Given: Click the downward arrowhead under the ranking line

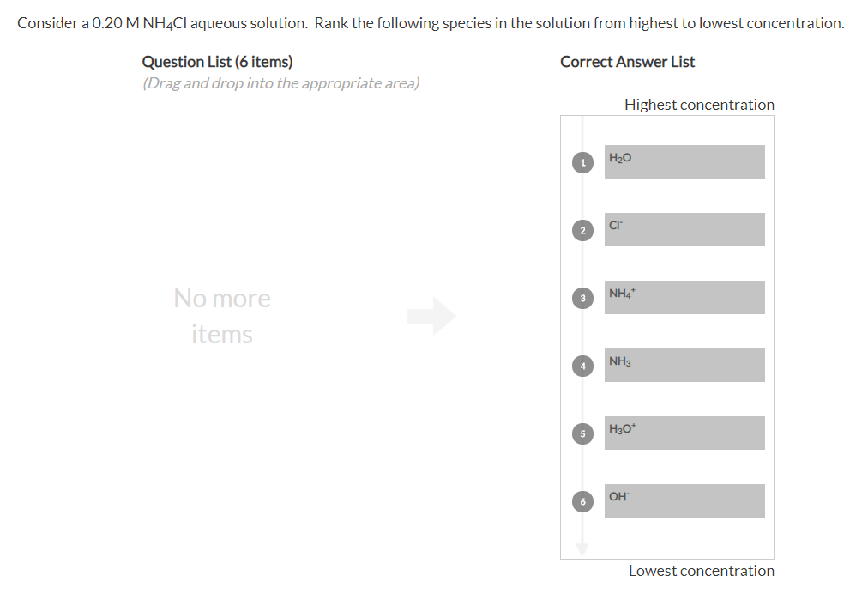Looking at the screenshot, I should click(582, 548).
